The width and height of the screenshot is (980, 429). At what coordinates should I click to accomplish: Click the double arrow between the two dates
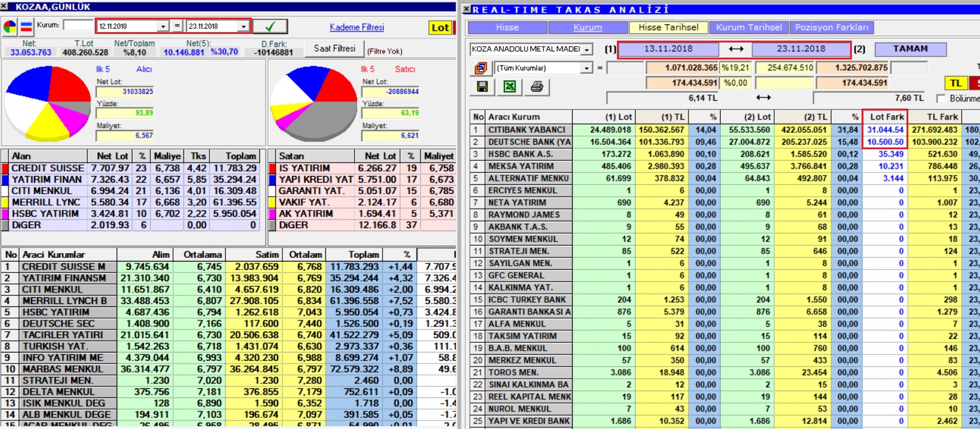point(736,49)
